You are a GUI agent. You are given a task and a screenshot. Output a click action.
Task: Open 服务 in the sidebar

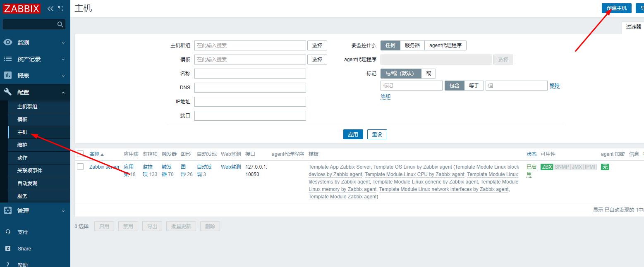tap(22, 196)
